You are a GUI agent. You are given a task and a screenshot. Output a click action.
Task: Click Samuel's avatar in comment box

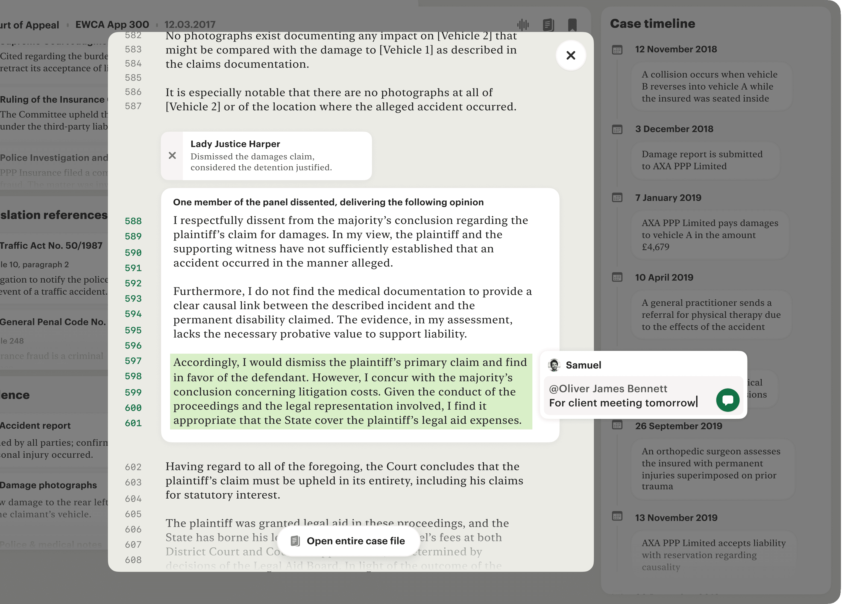(x=554, y=365)
